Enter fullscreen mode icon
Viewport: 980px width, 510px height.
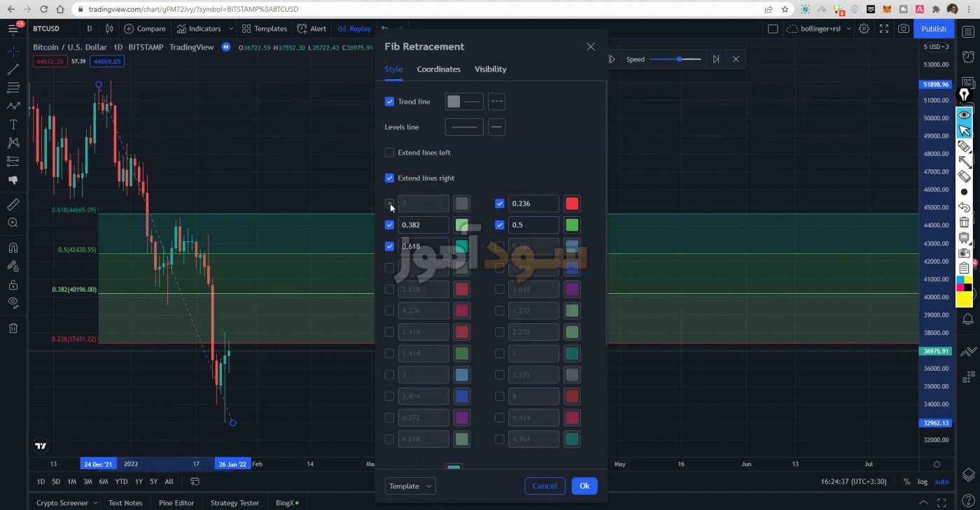884,29
